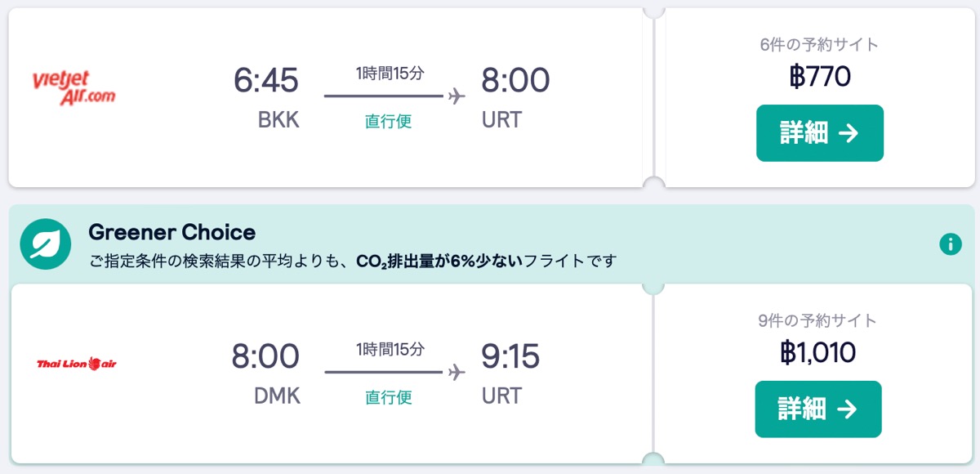Click the Thai Lion Air airline logo
980x474 pixels.
tap(77, 363)
